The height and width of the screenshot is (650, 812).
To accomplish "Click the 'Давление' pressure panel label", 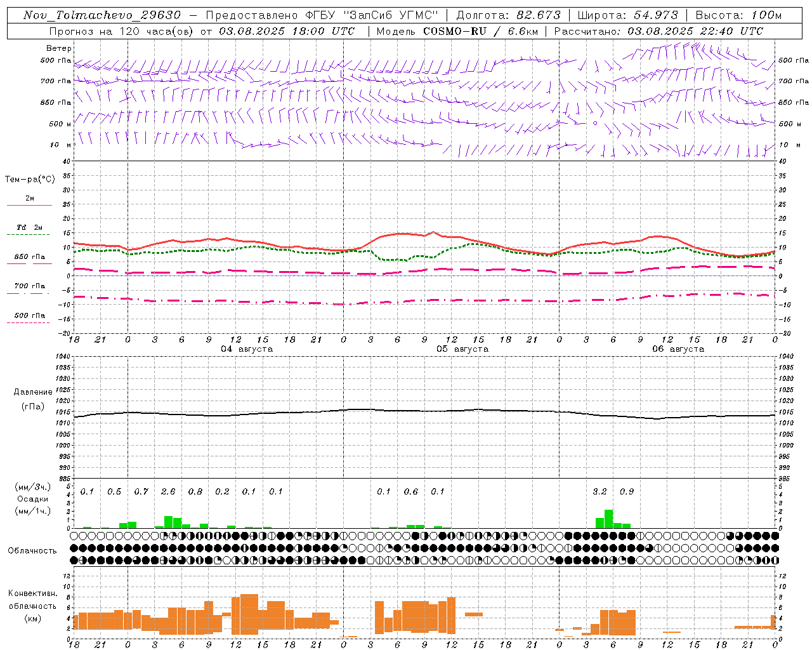I will coord(32,392).
